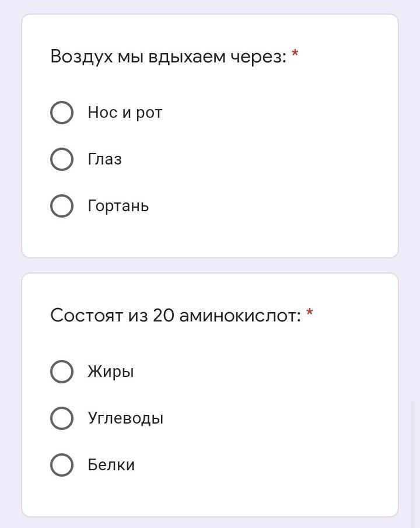
Task: Choose the "Белки" radio button
Action: click(x=62, y=465)
